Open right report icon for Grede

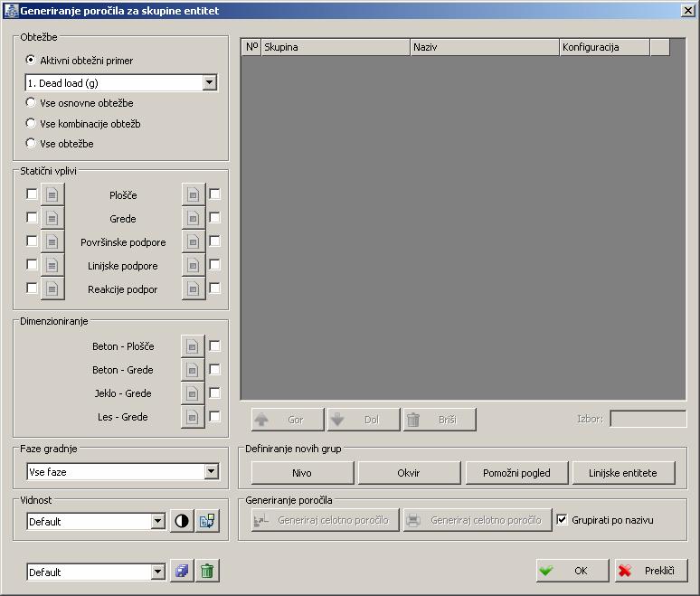click(194, 218)
